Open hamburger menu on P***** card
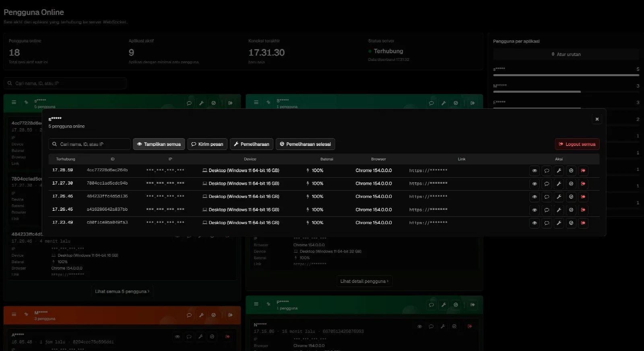 click(256, 304)
